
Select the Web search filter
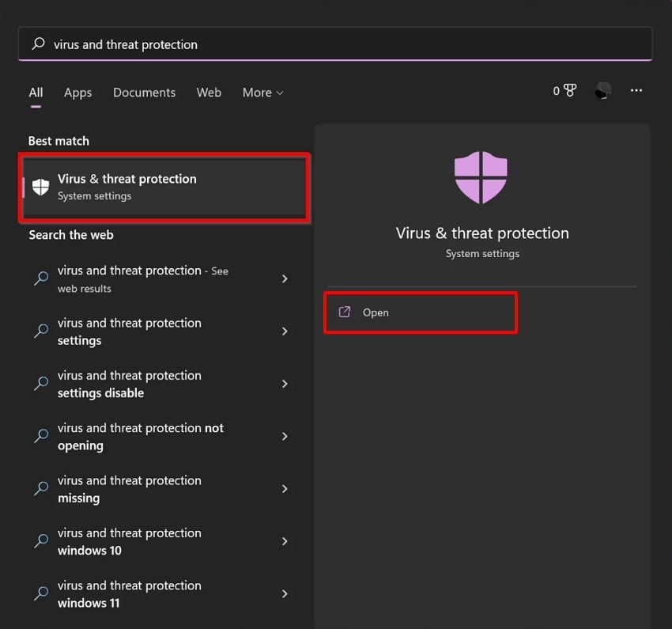point(209,93)
